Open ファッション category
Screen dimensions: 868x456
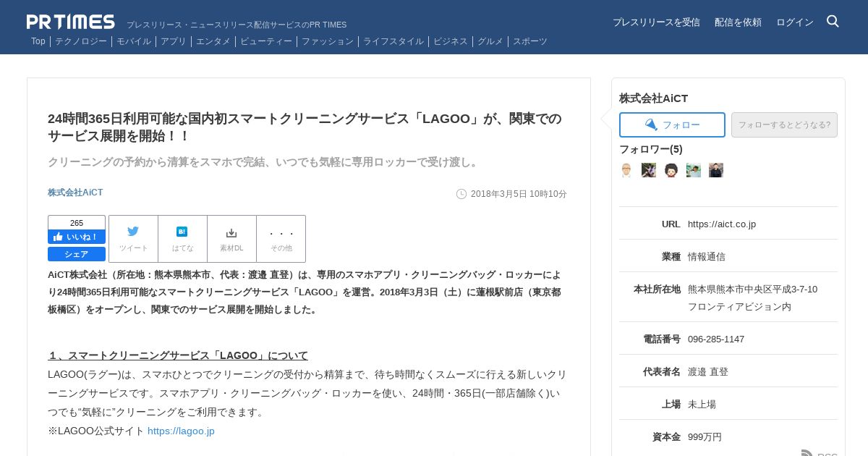[x=328, y=41]
